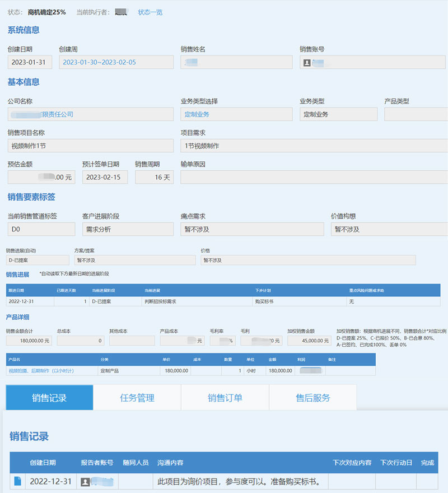
Task: Click the 加权销售金额 field showing 45,000.00
Action: (308, 340)
